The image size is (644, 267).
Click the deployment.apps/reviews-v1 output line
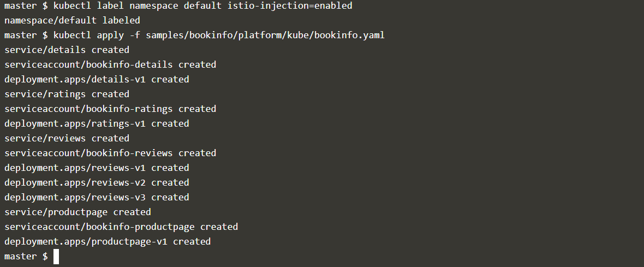click(97, 168)
